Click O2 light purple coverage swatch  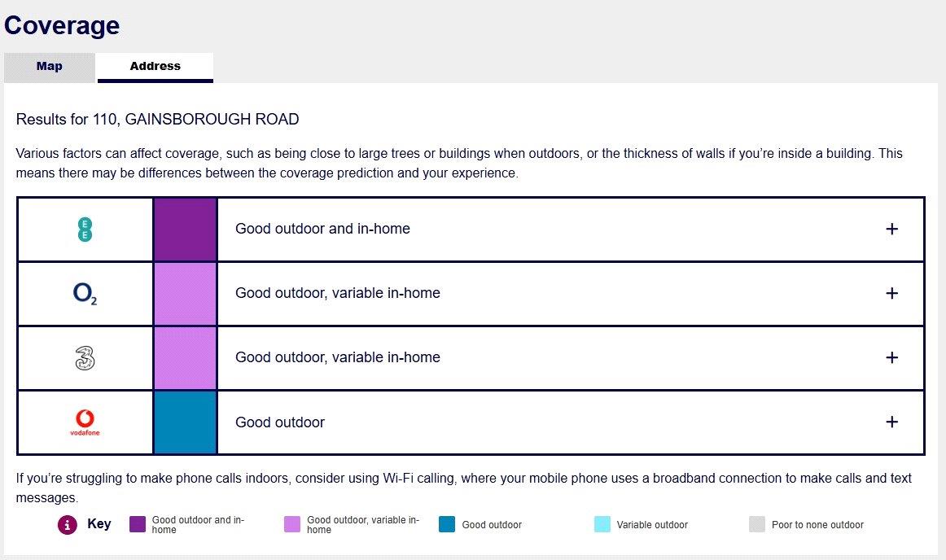point(186,294)
